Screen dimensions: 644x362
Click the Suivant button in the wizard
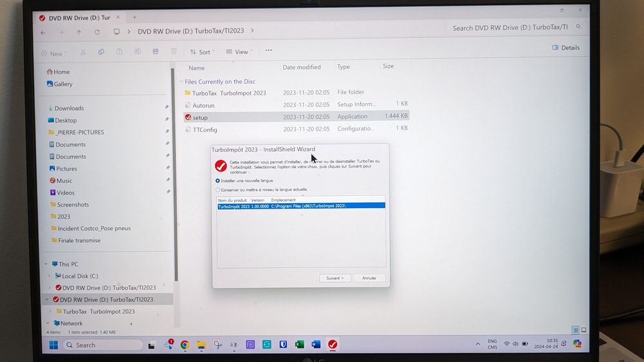pyautogui.click(x=335, y=278)
